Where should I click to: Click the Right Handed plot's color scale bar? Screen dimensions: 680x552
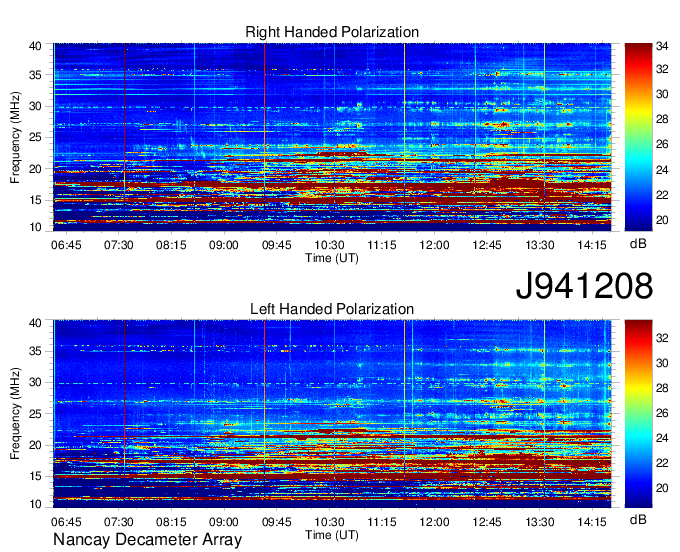(x=638, y=137)
